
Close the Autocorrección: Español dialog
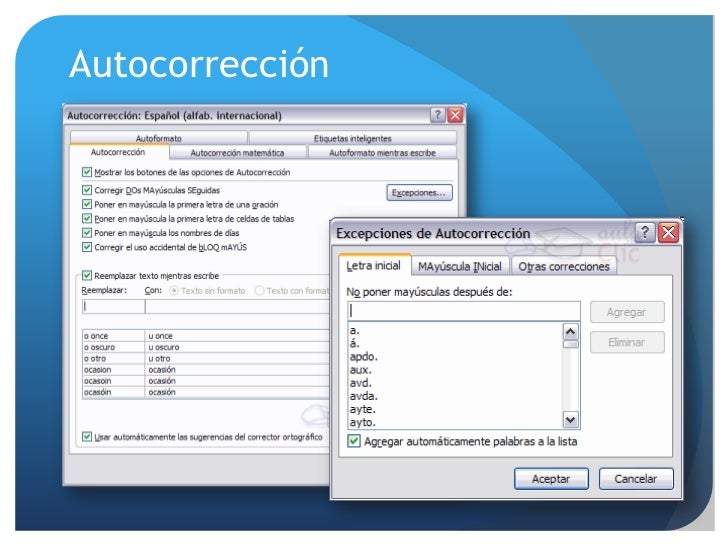coord(455,115)
